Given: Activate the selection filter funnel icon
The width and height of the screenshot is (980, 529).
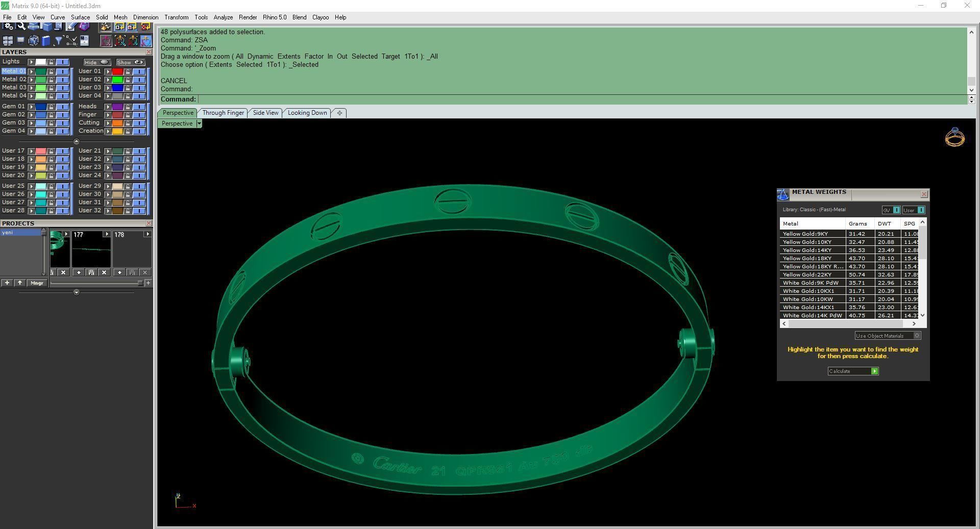Looking at the screenshot, I should point(58,41).
